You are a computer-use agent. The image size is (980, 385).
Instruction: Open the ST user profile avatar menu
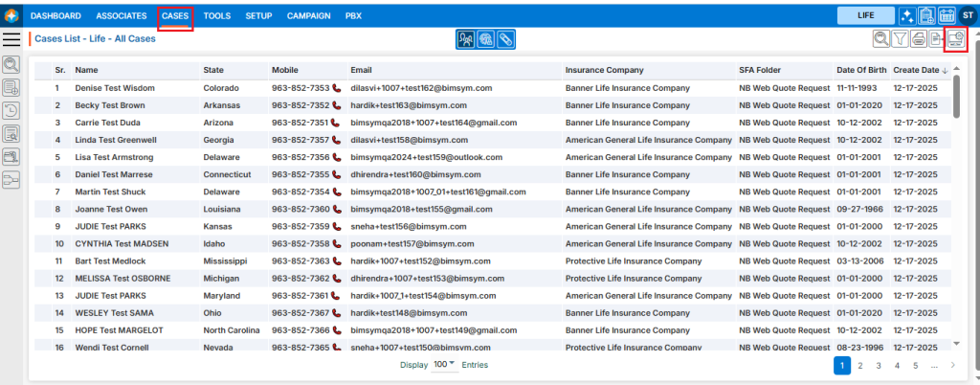[966, 15]
